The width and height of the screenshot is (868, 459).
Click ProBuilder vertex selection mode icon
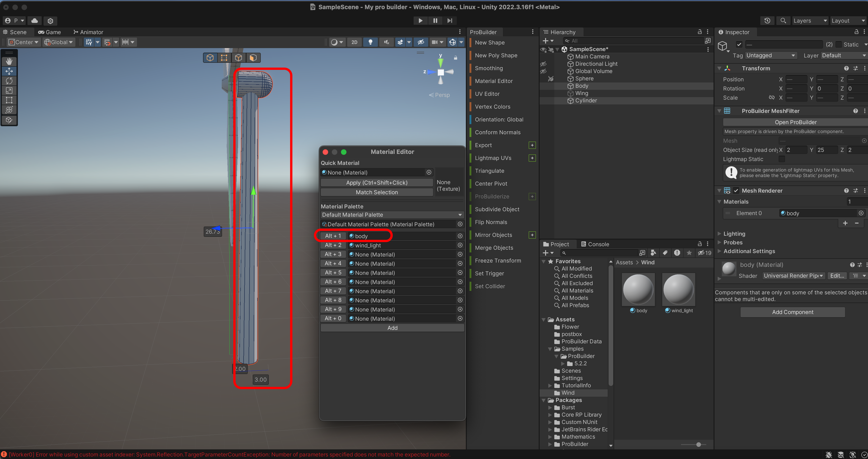224,57
